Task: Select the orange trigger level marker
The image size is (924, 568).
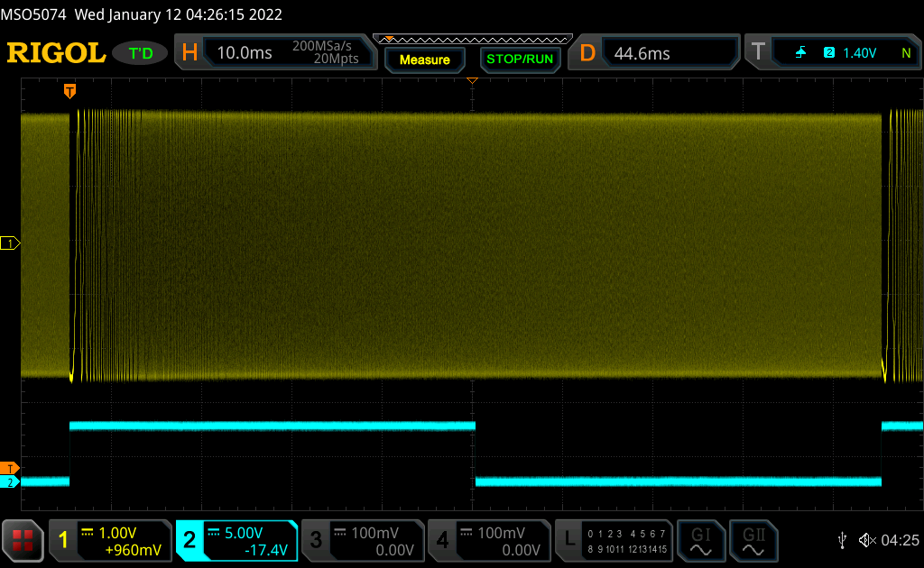Action: [x=10, y=468]
